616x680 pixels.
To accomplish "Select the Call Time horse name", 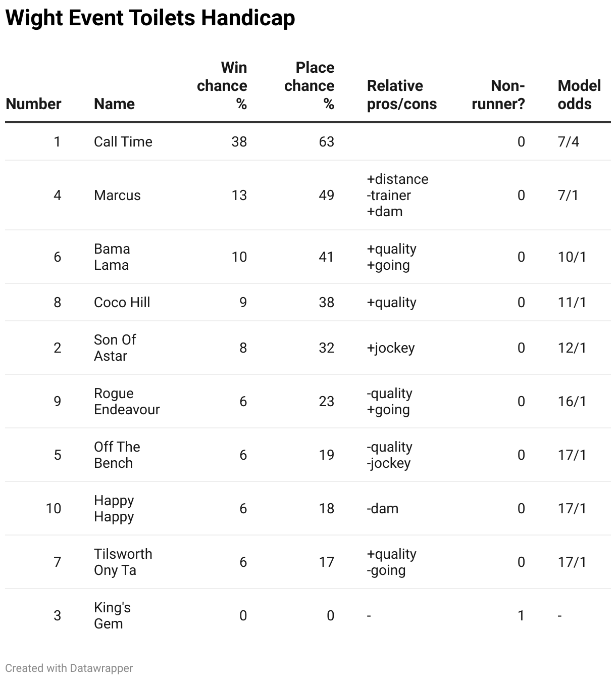I will click(x=123, y=141).
